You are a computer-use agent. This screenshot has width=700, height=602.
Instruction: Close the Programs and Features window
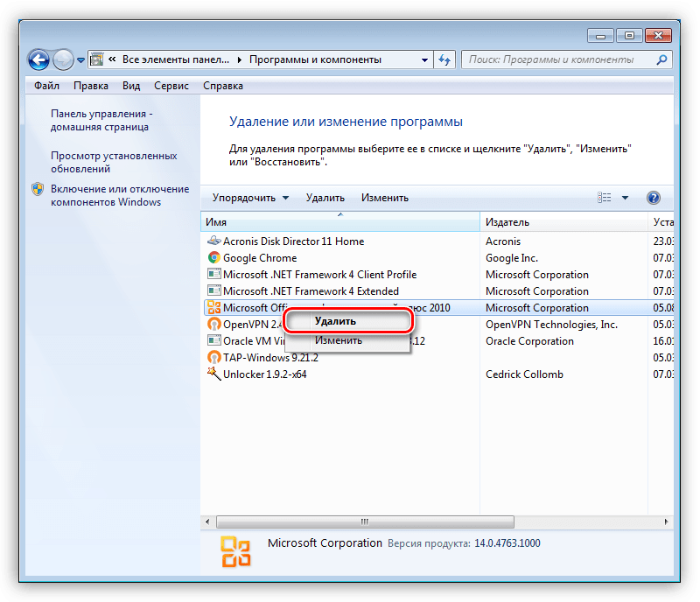coord(658,36)
